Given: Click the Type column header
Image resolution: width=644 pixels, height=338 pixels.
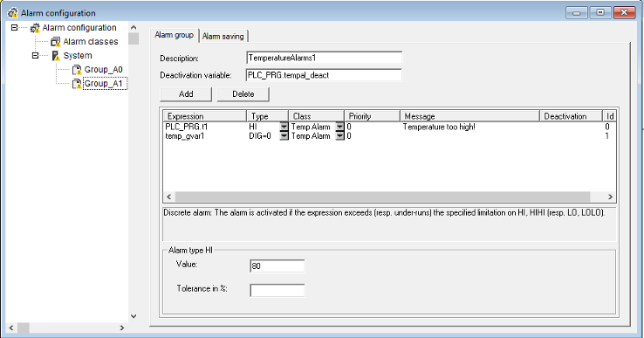Looking at the screenshot, I should pos(268,116).
